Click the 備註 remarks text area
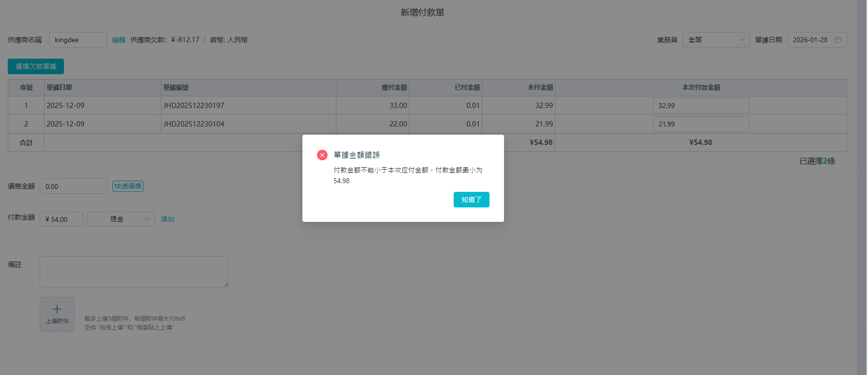The width and height of the screenshot is (868, 375). click(x=134, y=272)
